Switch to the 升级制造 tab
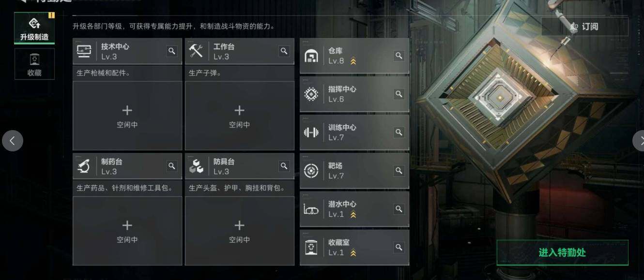 (34, 29)
